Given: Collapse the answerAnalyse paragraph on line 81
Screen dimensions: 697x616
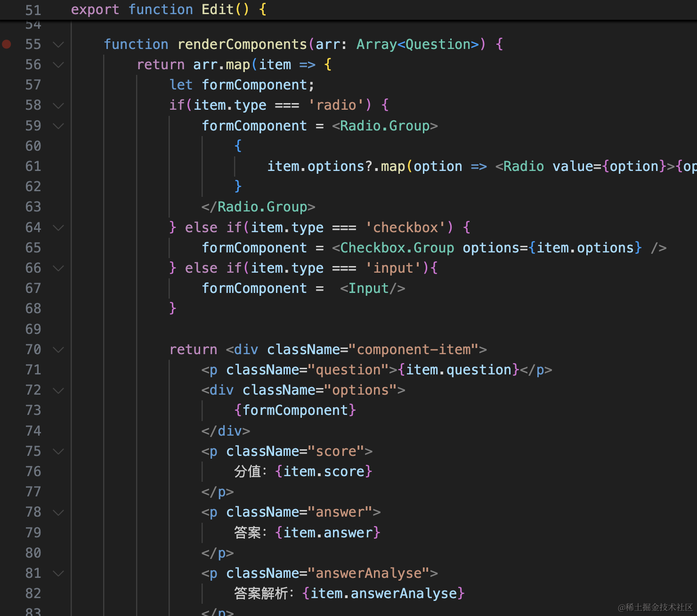Looking at the screenshot, I should coord(58,574).
